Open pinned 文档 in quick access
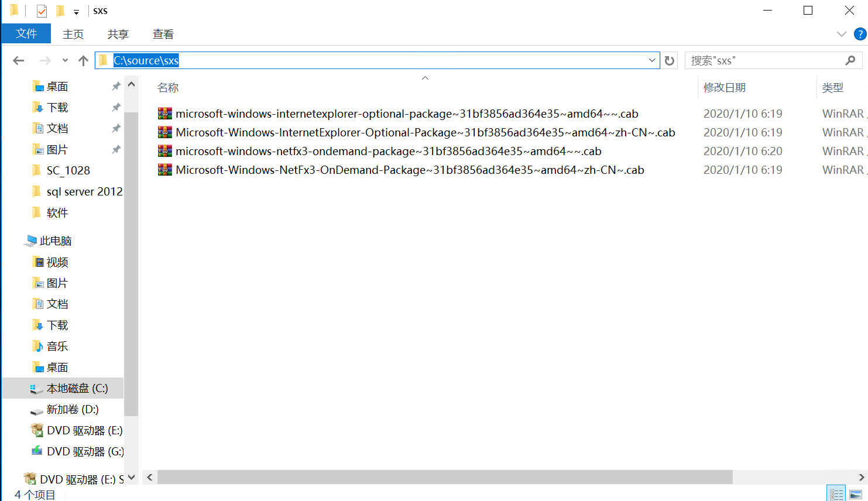 [57, 129]
